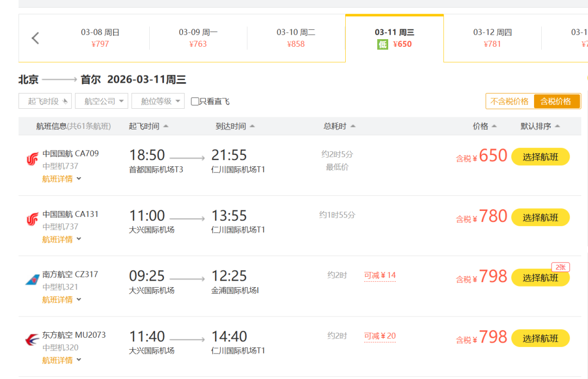The width and height of the screenshot is (588, 379).
Task: Go to previous dates with left arrow
Action: pyautogui.click(x=35, y=38)
